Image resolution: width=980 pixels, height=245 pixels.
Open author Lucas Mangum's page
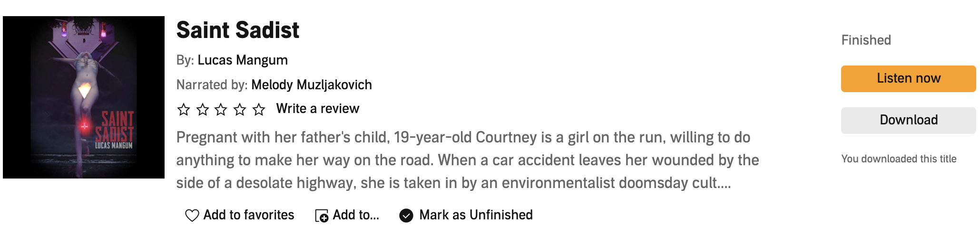point(243,60)
